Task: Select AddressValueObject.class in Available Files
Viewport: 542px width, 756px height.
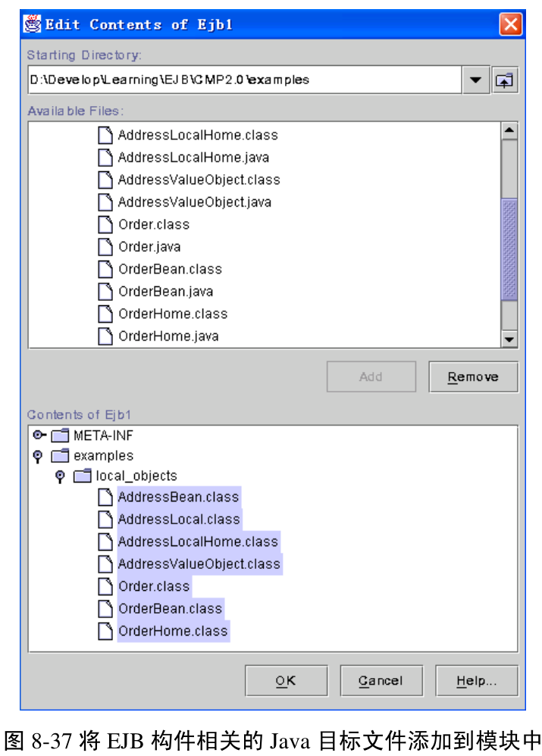Action: click(199, 180)
